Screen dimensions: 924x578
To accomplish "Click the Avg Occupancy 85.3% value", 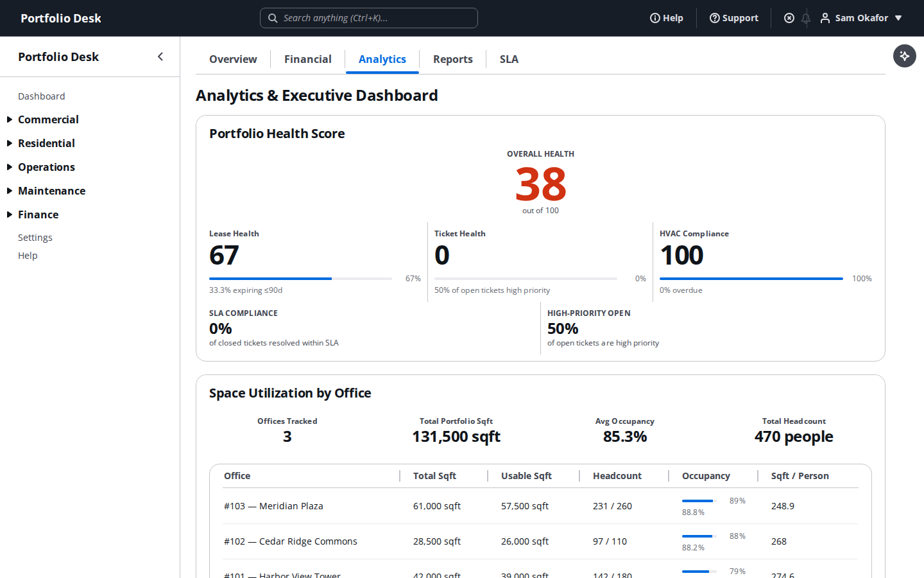I will pos(625,437).
